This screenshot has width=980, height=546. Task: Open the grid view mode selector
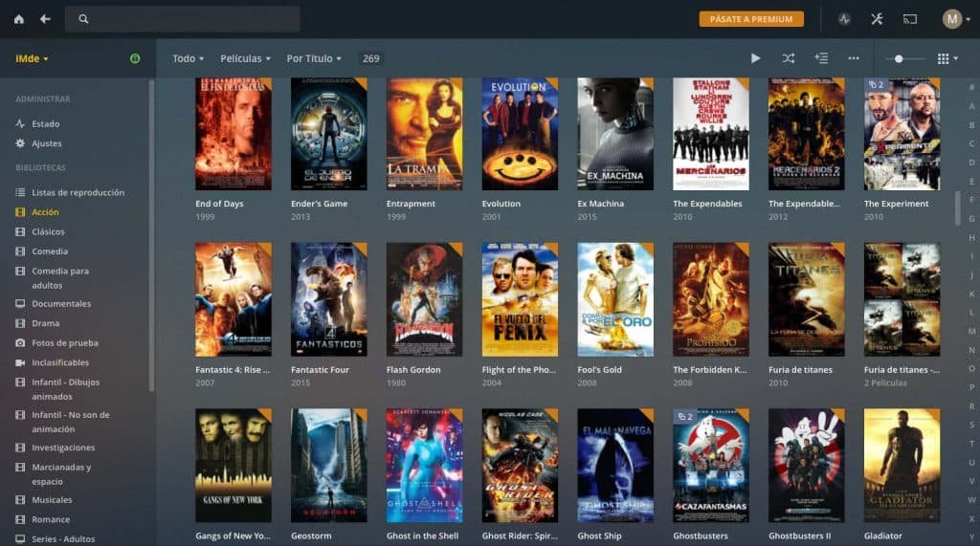point(947,58)
